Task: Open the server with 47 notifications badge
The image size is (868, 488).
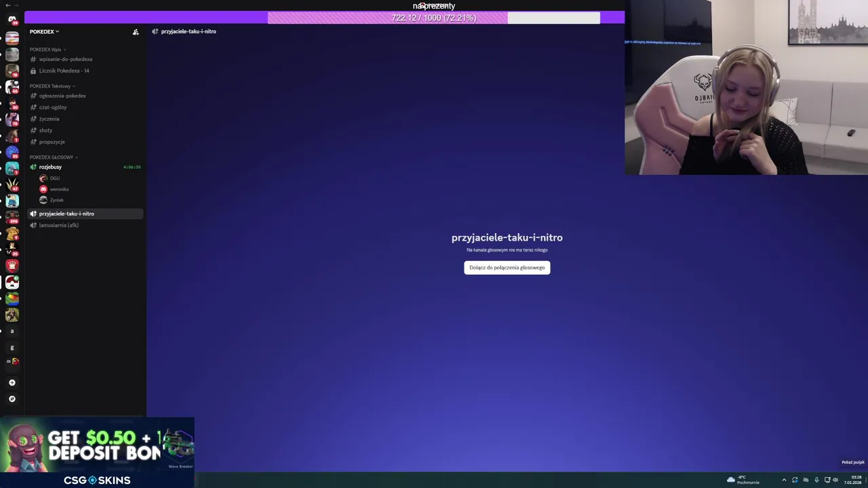Action: pyautogui.click(x=12, y=184)
